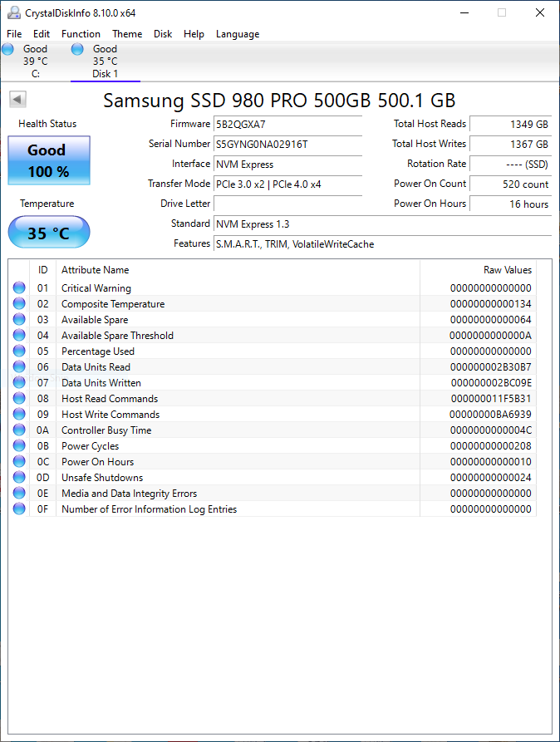Select the C: drive tab
Viewport: 560px width, 742px height.
[36, 61]
